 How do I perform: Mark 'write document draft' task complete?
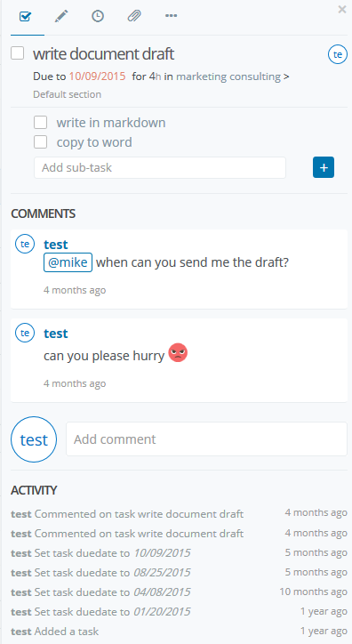[17, 53]
